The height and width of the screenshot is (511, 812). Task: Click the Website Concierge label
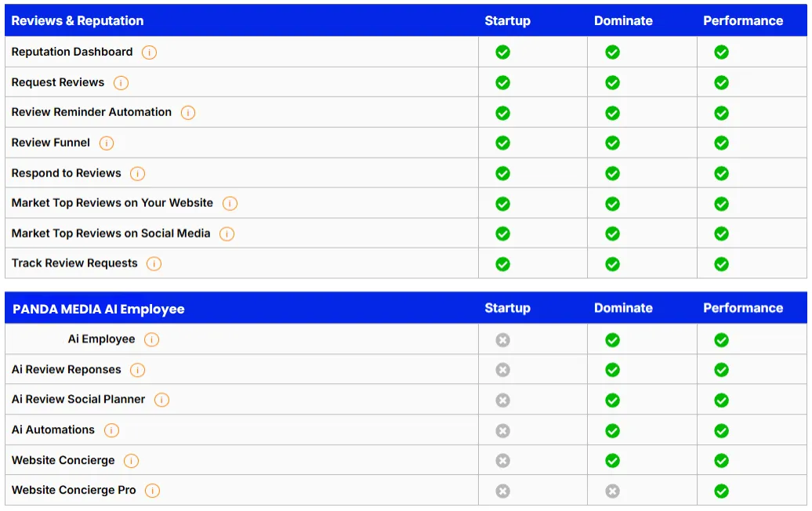63,460
